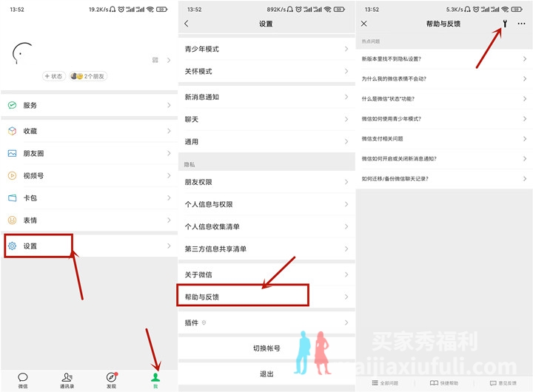The height and width of the screenshot is (392, 533).
Task: Expand the chevron next to profile QR code
Action: 169,60
